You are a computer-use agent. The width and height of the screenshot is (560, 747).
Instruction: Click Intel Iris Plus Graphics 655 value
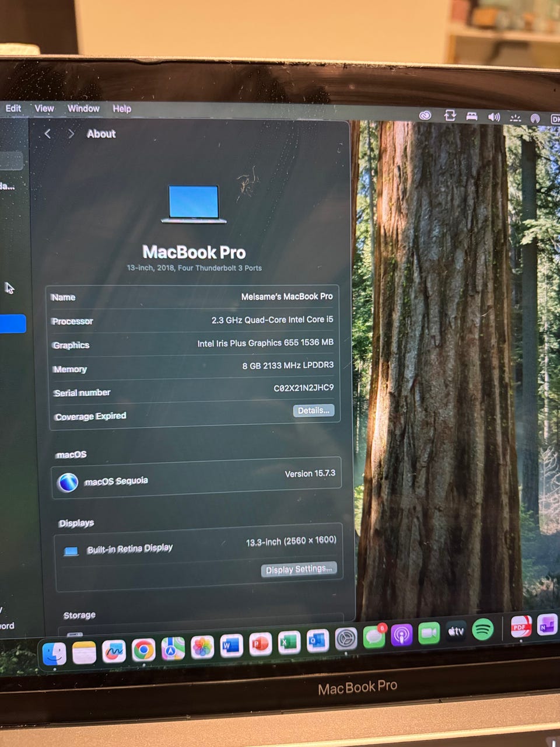[x=265, y=343]
